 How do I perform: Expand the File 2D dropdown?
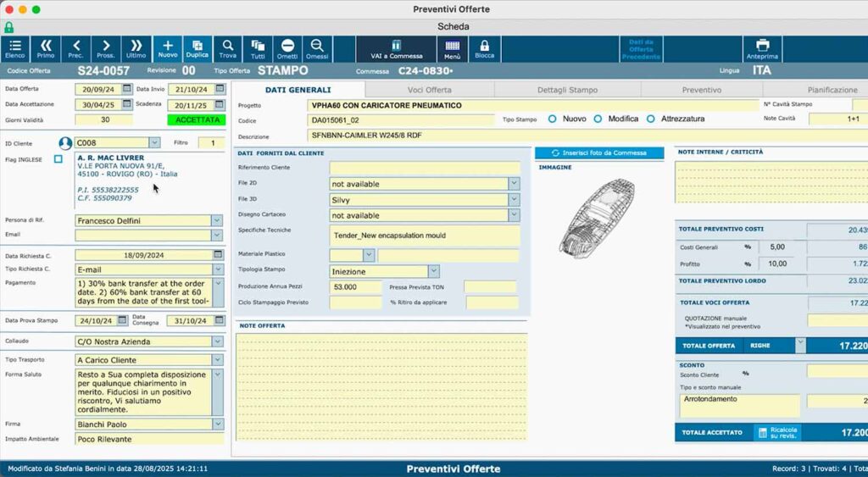click(x=514, y=184)
